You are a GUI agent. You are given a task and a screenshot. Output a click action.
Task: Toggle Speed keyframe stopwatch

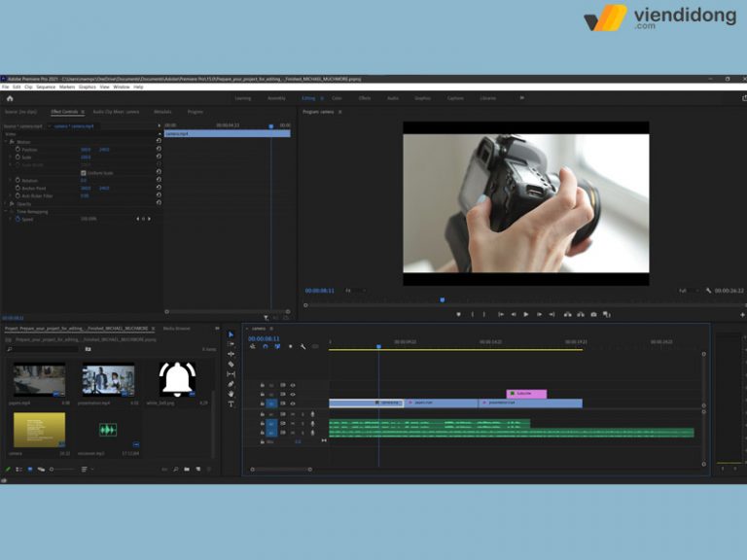click(x=18, y=219)
